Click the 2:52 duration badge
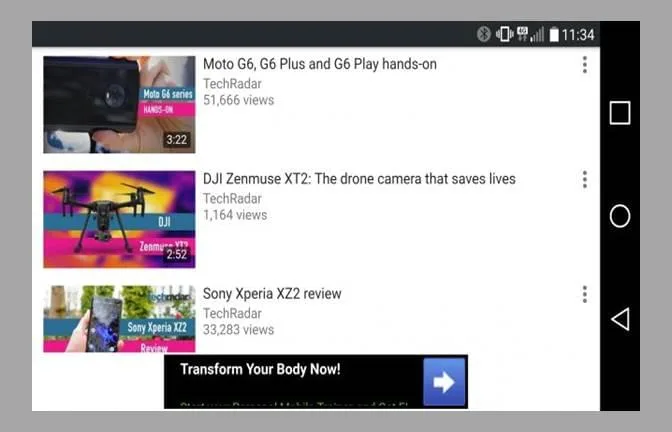Image resolution: width=672 pixels, height=432 pixels. pyautogui.click(x=177, y=254)
